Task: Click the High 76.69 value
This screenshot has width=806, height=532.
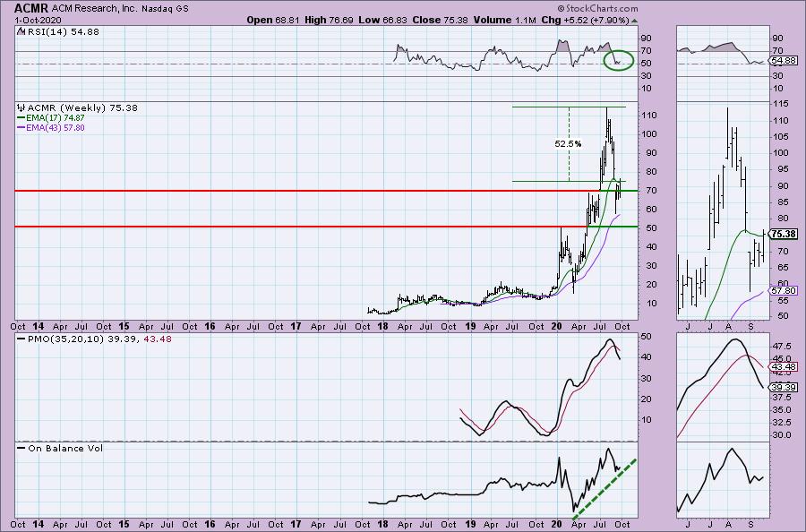Action: point(329,20)
